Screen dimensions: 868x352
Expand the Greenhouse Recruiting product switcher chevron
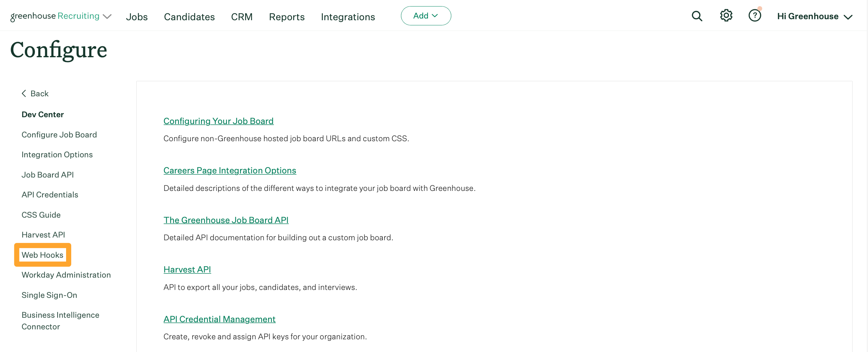[107, 16]
